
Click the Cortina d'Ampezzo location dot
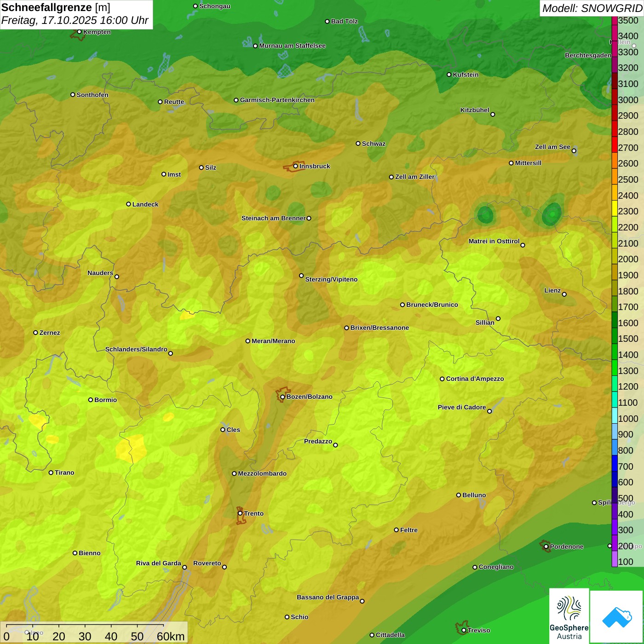pos(442,379)
